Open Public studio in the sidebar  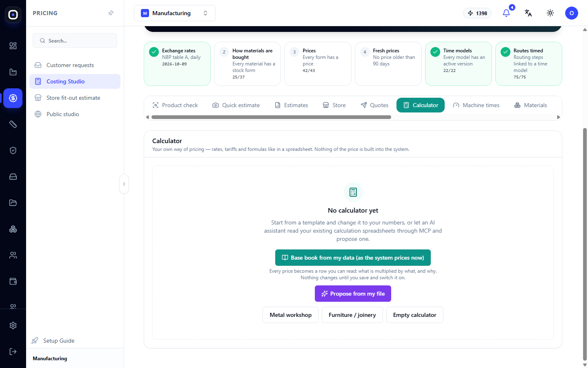[x=75, y=114]
